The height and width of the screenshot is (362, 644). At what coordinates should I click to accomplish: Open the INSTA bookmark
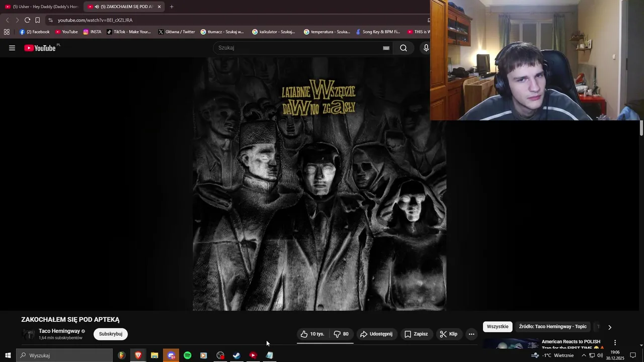tap(92, 32)
